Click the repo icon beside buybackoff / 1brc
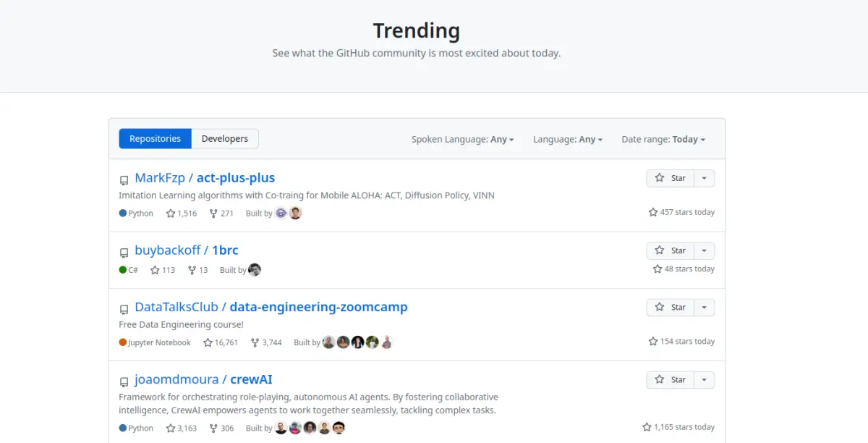This screenshot has height=443, width=868. pyautogui.click(x=124, y=252)
